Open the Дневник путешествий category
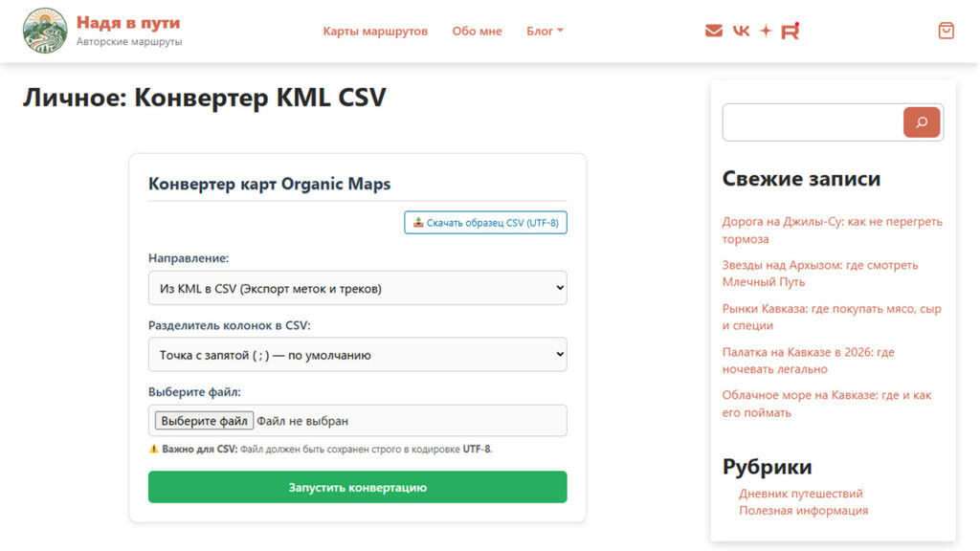The width and height of the screenshot is (980, 551). [801, 494]
